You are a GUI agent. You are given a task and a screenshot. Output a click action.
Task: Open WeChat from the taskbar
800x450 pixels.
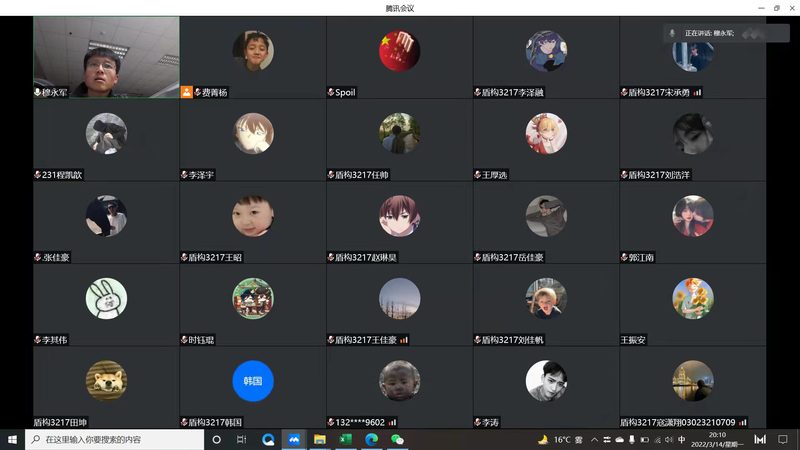click(x=397, y=439)
